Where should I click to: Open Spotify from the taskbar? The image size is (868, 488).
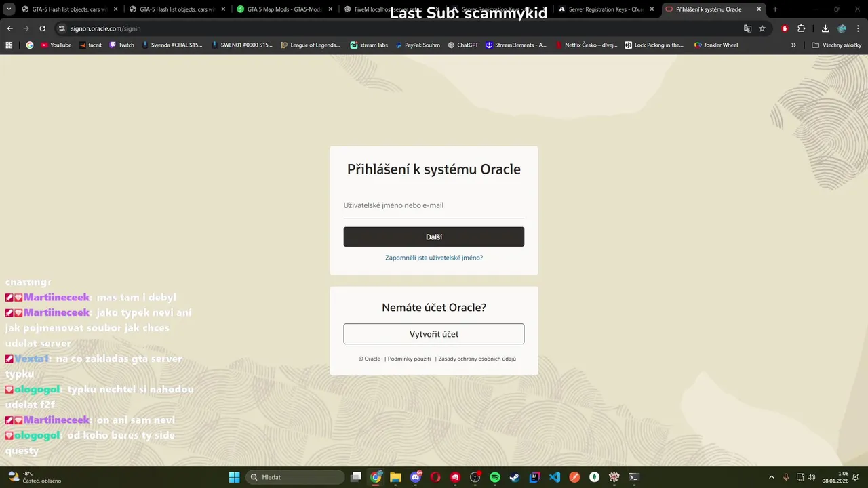495,477
